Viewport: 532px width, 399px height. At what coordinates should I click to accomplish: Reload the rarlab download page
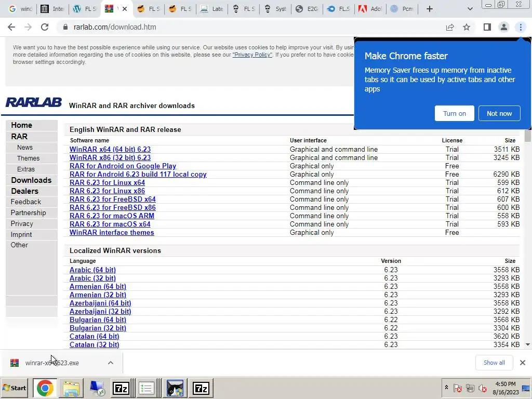click(45, 27)
